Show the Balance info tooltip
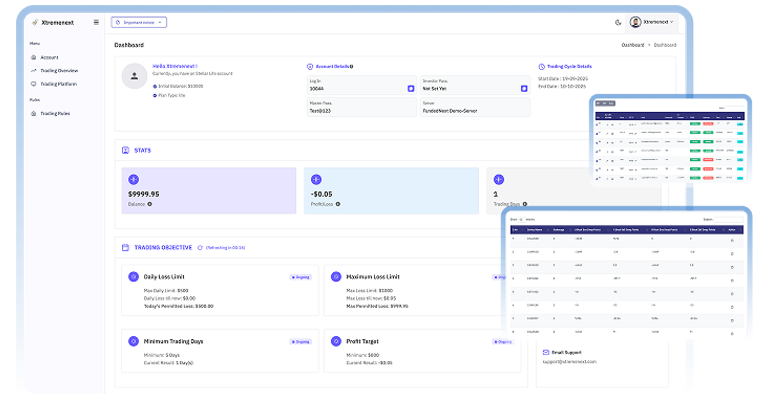The image size is (768, 407). [x=150, y=204]
